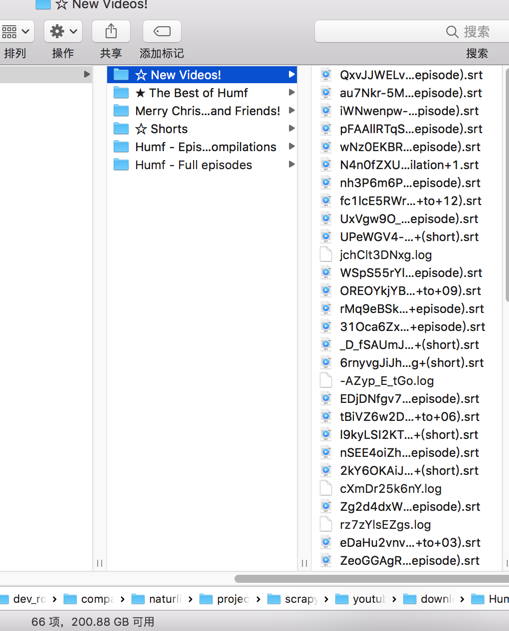
Task: Click the arrow beside ☆ New Videos! row
Action: pos(292,74)
